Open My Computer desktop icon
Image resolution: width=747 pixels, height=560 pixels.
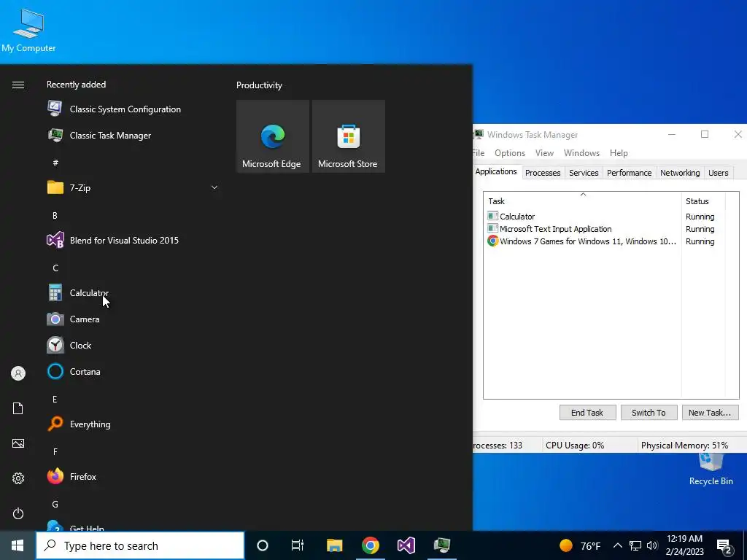(28, 29)
